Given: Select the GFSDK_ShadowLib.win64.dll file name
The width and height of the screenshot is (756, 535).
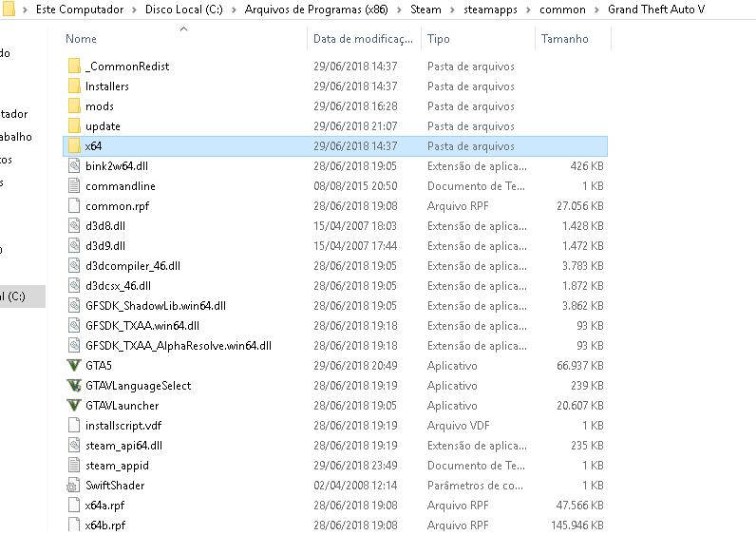Looking at the screenshot, I should (x=156, y=305).
